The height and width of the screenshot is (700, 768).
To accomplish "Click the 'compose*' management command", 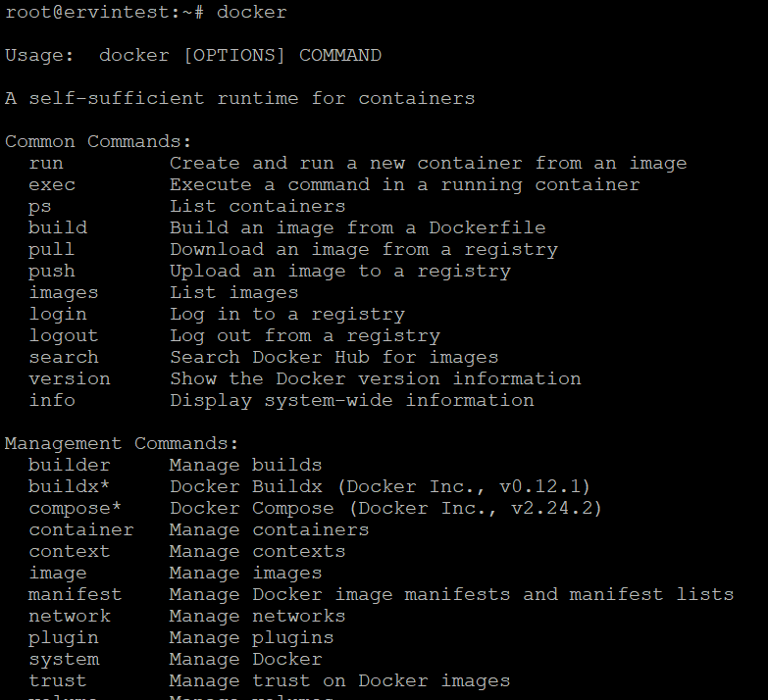I will (x=75, y=509).
